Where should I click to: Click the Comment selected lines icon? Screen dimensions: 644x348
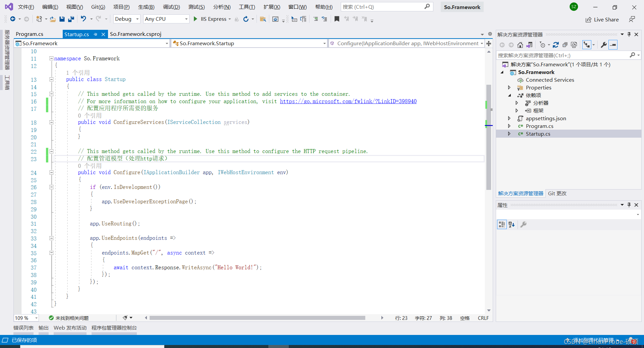click(316, 19)
